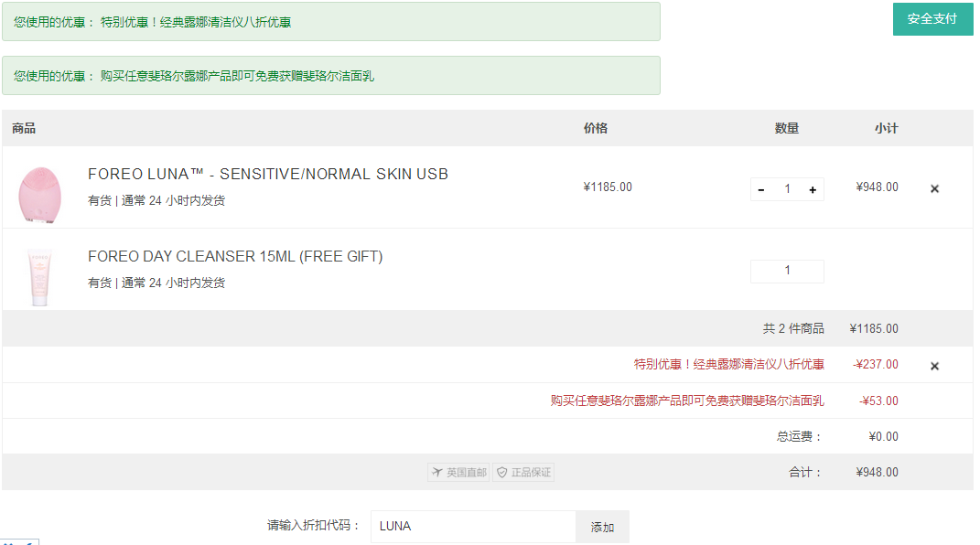
Task: Click the red free cleanser gift promo text
Action: click(x=687, y=401)
